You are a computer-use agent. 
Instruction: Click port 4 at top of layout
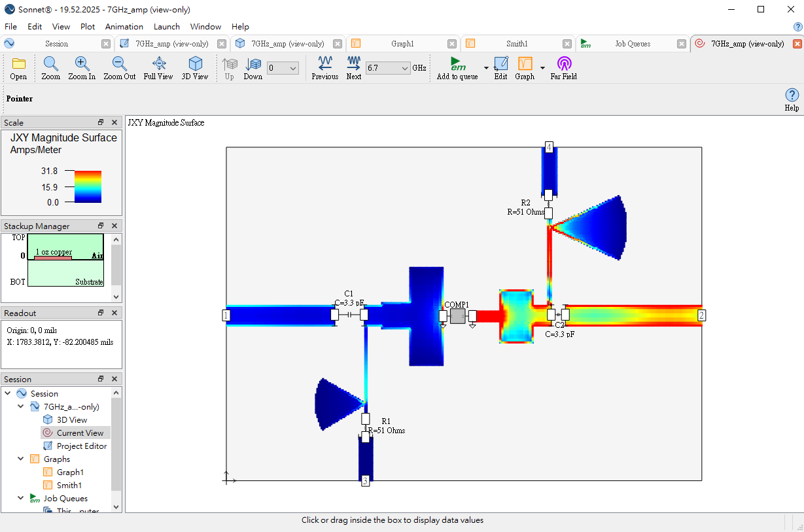[550, 147]
